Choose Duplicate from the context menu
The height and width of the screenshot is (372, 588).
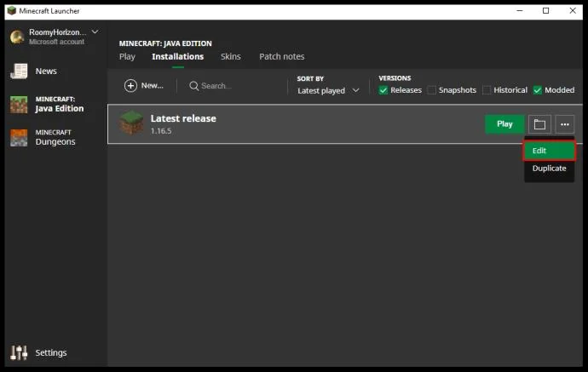[x=550, y=169]
